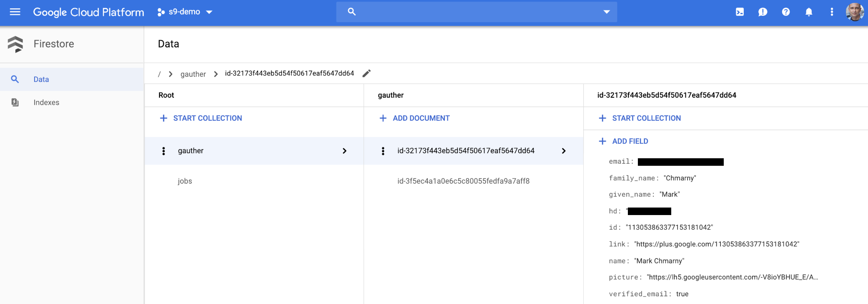The width and height of the screenshot is (868, 304).
Task: Click name field value "Mark Chmarny"
Action: click(659, 261)
